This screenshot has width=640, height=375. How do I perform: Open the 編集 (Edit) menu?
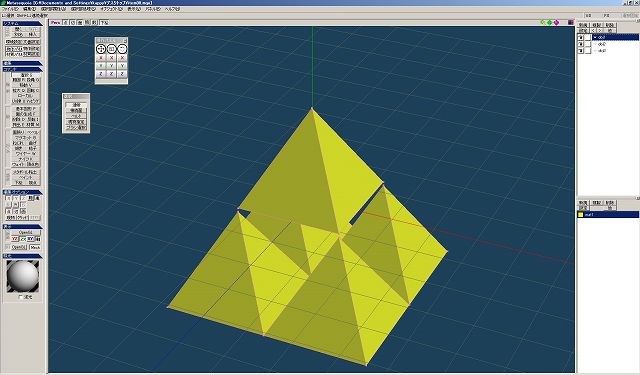point(29,9)
